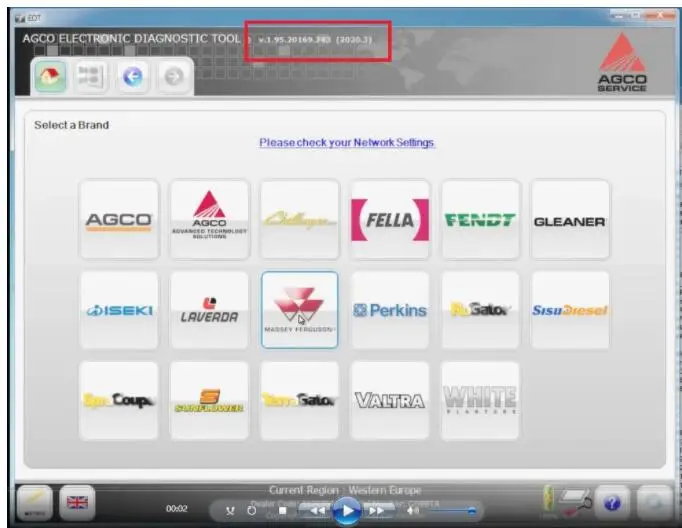Viewport: 682px width, 528px height.
Task: Choose the Fella brand tile
Action: 390,220
